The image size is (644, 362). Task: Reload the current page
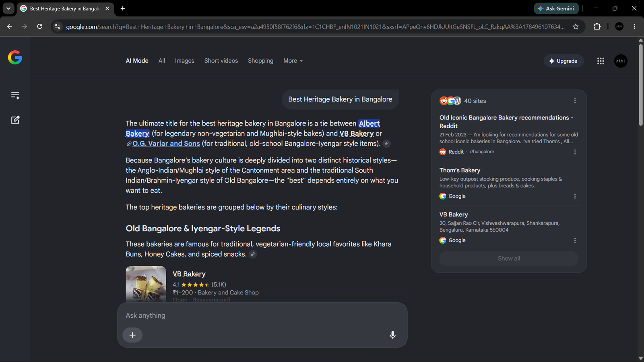click(39, 27)
